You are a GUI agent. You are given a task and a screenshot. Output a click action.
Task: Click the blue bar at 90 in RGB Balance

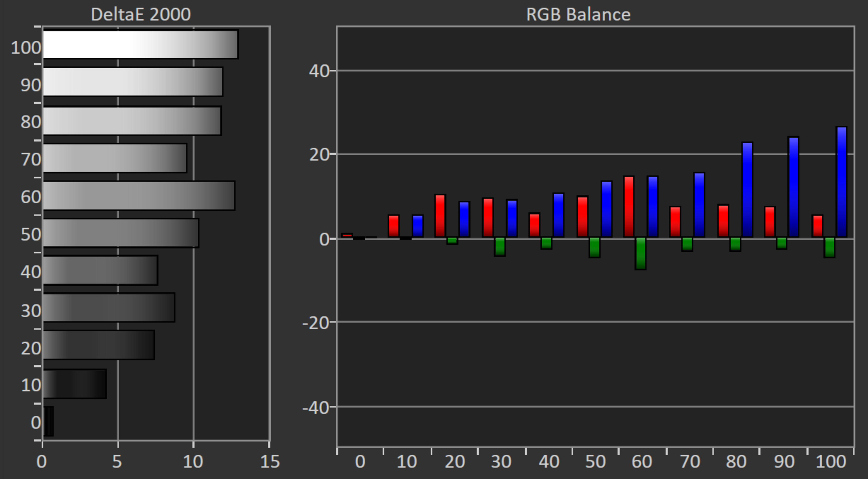click(794, 187)
